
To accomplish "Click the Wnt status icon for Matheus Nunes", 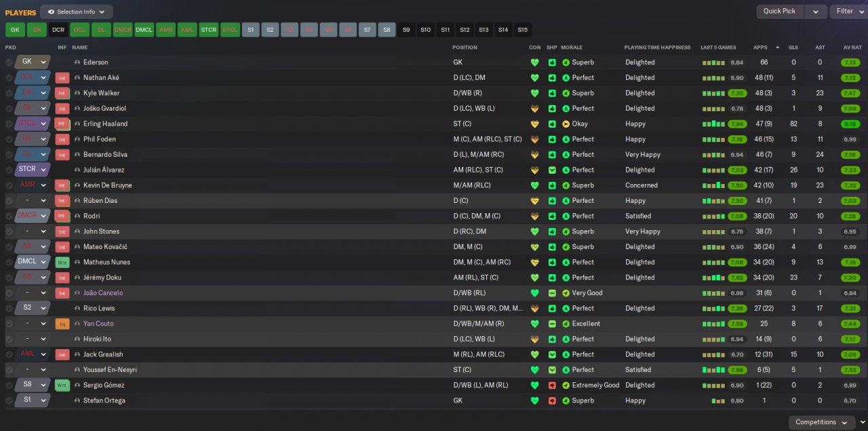I will (x=62, y=262).
